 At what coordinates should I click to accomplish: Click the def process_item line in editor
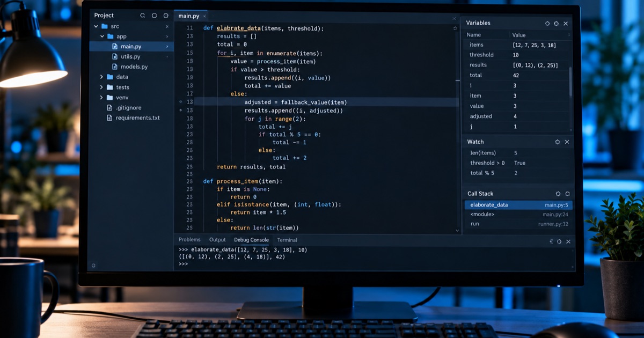click(x=243, y=181)
